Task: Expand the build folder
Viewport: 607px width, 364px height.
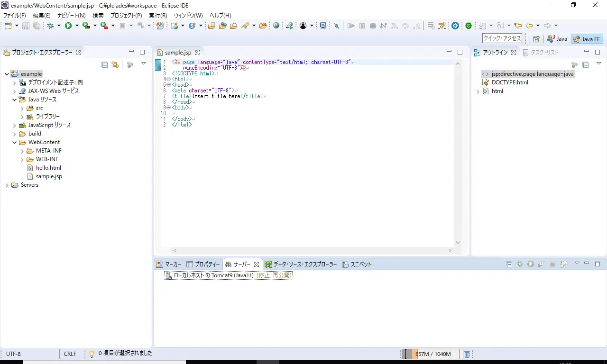Action: click(x=15, y=134)
